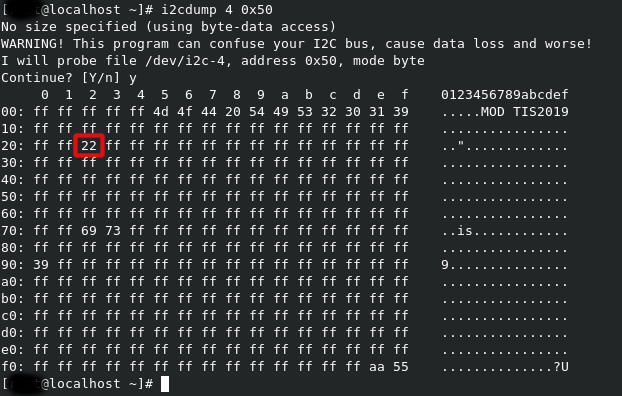The width and height of the screenshot is (622, 396).
Task: Click hex byte aa in row f0
Action: tap(377, 367)
